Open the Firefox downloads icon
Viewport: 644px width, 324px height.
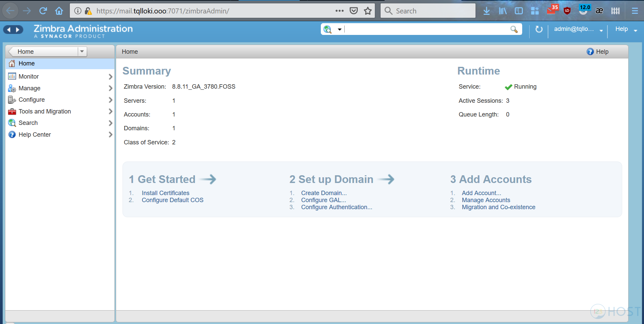click(x=486, y=10)
